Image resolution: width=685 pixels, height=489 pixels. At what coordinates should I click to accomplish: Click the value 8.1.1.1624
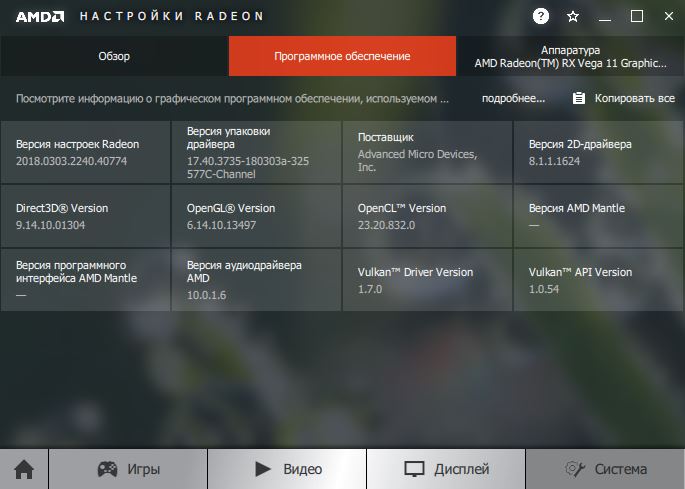tap(554, 161)
